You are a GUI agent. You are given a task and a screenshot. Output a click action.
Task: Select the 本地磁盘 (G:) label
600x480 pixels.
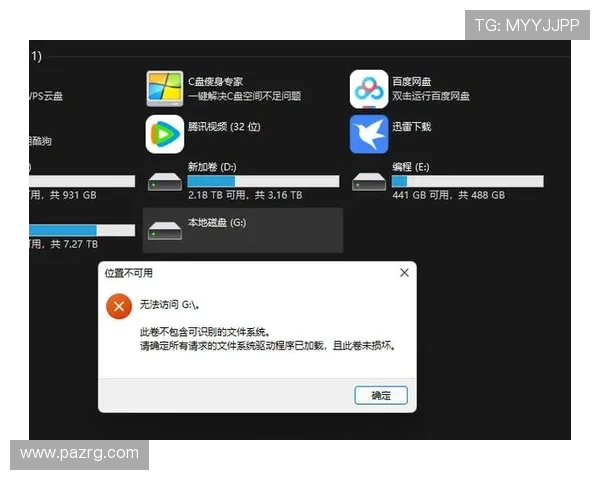point(217,222)
